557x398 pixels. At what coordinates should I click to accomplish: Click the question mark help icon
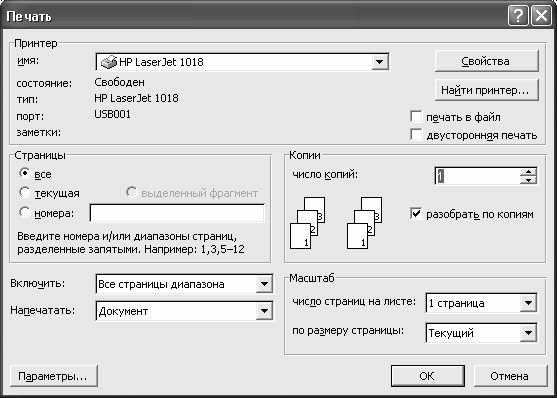[518, 16]
